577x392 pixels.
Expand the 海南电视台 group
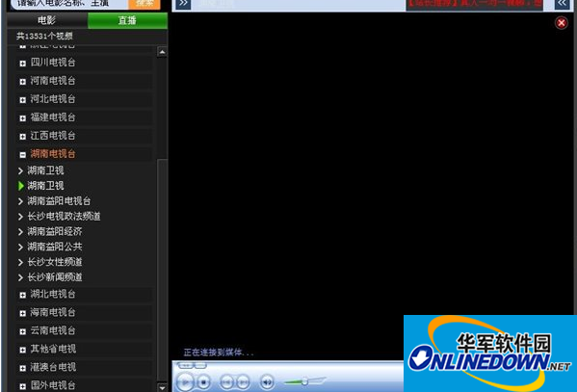click(x=23, y=313)
